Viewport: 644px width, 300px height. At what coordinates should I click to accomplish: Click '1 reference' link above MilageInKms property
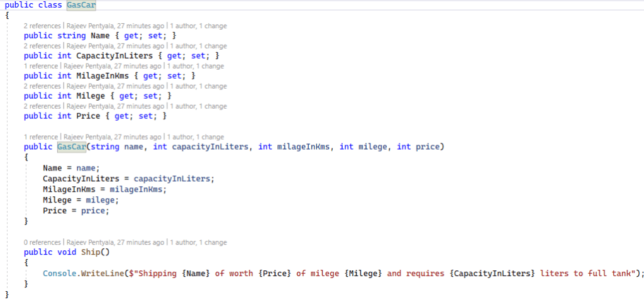[x=40, y=66]
